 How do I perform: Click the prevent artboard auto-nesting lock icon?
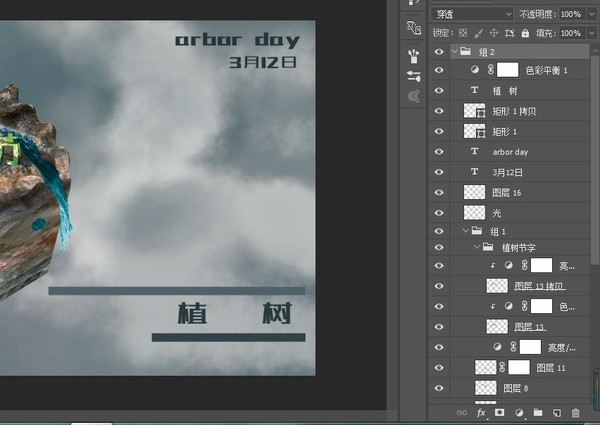(x=509, y=33)
